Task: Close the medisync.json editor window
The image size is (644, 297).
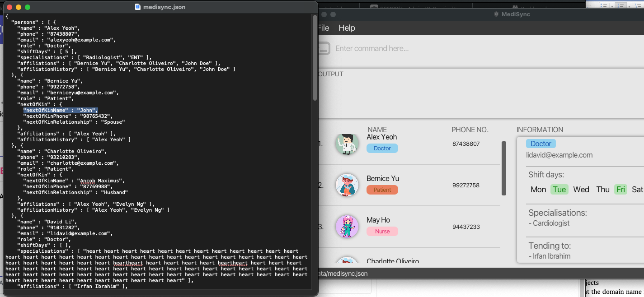Action: [x=9, y=7]
